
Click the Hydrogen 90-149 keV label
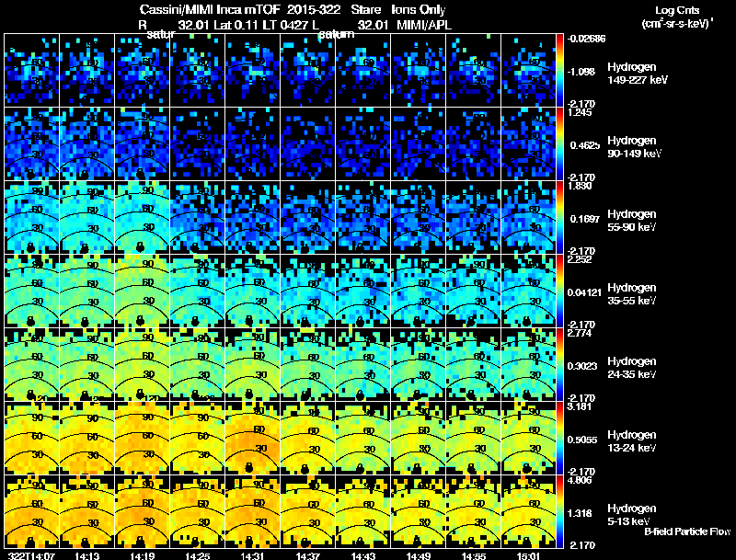634,147
